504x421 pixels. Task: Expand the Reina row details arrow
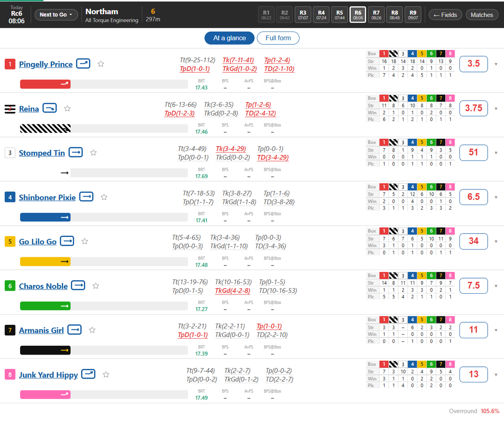(x=496, y=109)
